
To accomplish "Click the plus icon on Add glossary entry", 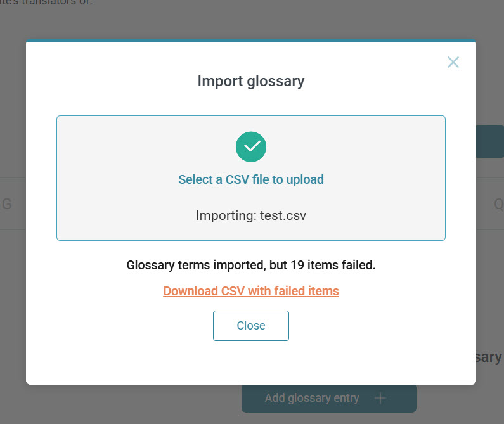I will click(380, 398).
